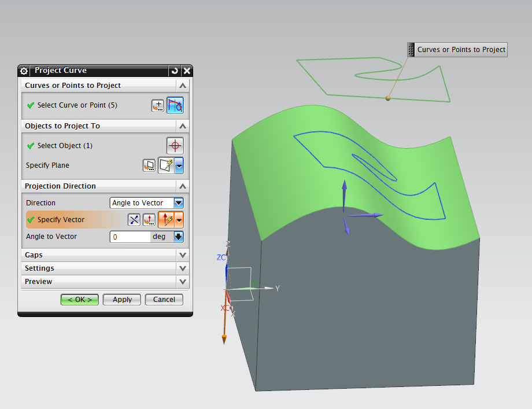
Task: Open the plane type dropdown arrow
Action: click(179, 165)
